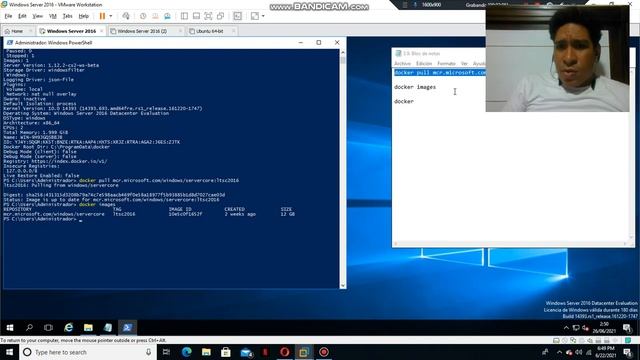Enter full screen mode in VMware
640x360 pixels.
(208, 16)
